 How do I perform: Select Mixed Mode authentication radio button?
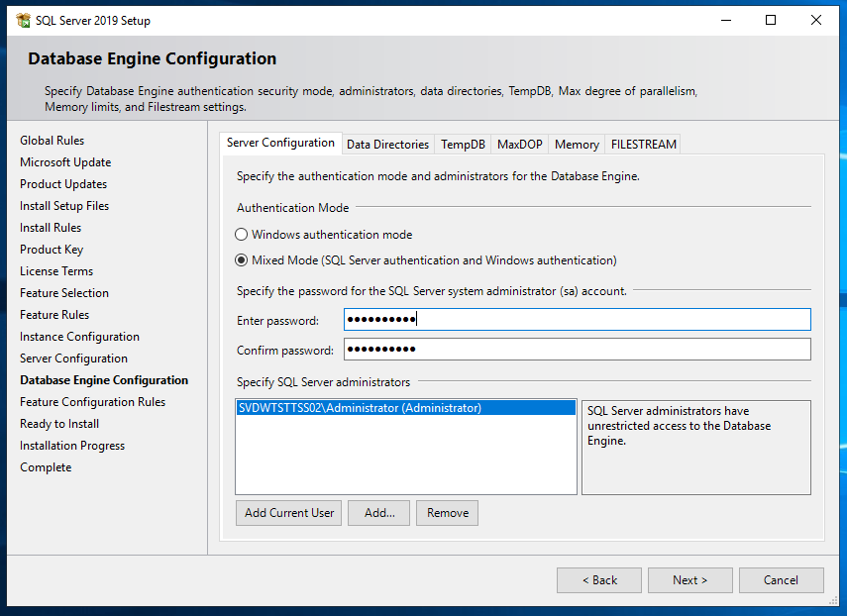coord(242,260)
